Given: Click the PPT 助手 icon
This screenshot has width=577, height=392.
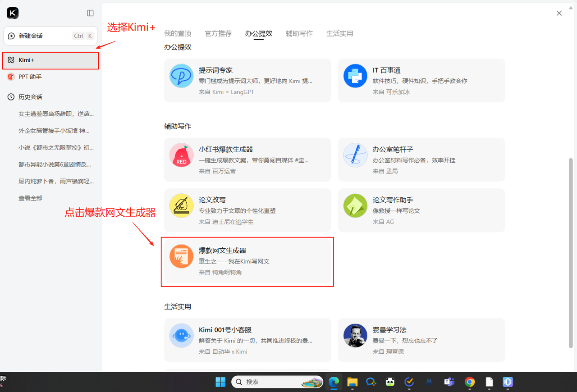Looking at the screenshot, I should coord(11,77).
